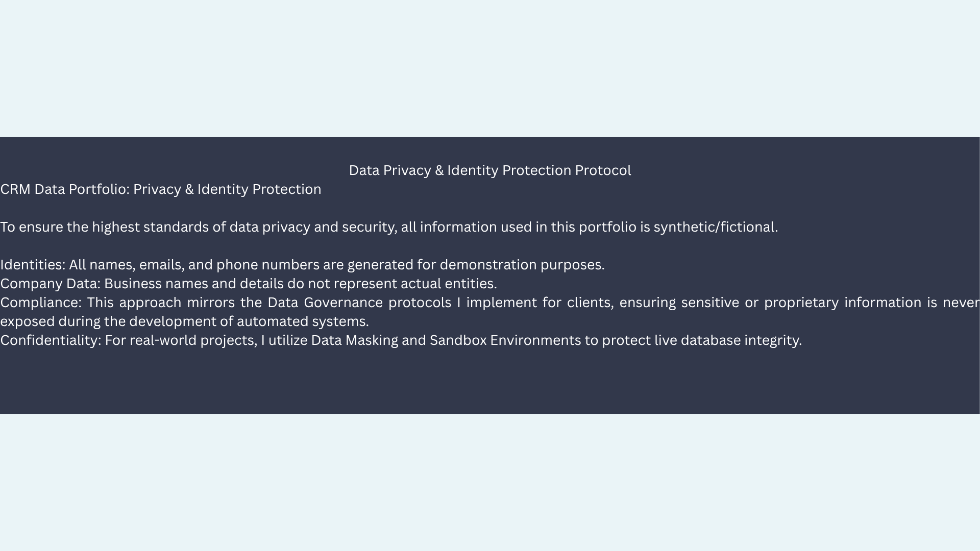This screenshot has width=980, height=551.
Task: Select the "CRM Data Portfolio" heading line
Action: pyautogui.click(x=161, y=189)
